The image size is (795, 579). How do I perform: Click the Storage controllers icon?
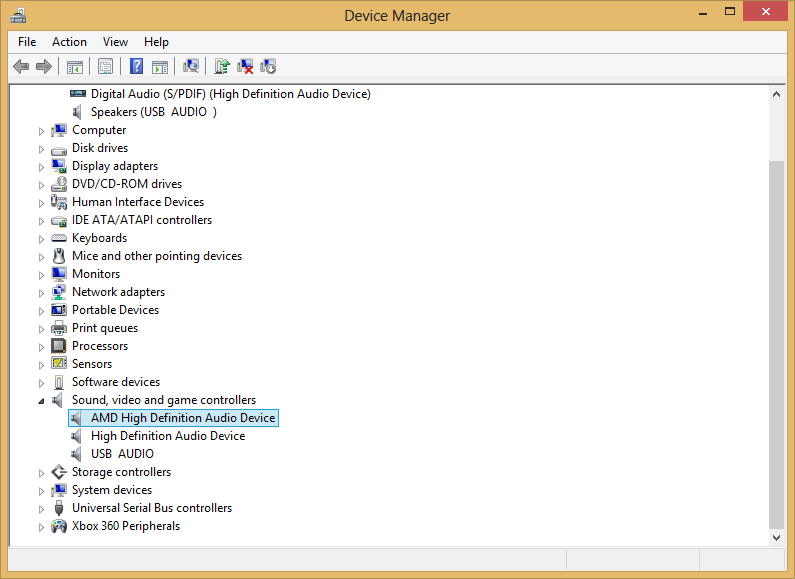click(59, 472)
